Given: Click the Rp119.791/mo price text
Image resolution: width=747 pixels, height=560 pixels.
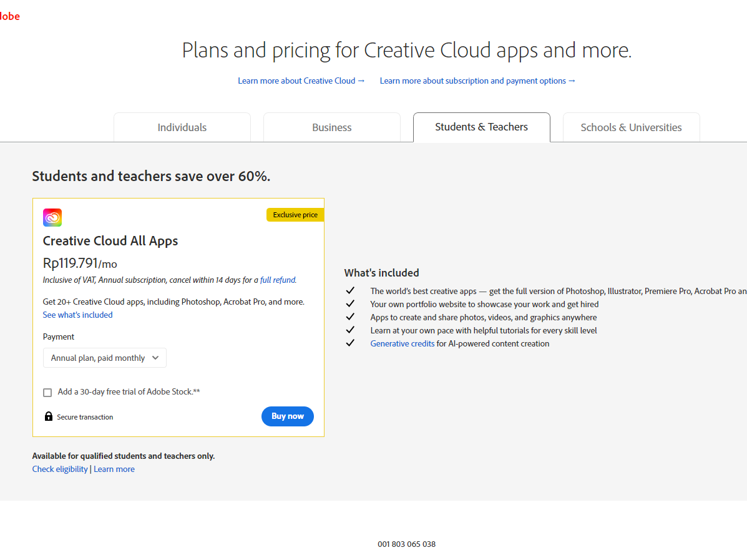Looking at the screenshot, I should [79, 263].
